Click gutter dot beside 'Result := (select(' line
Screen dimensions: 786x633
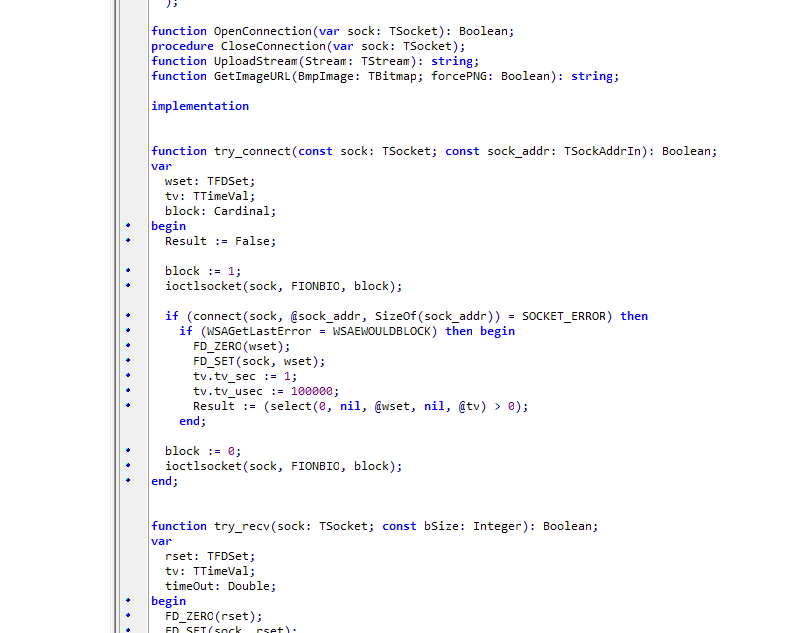click(128, 405)
